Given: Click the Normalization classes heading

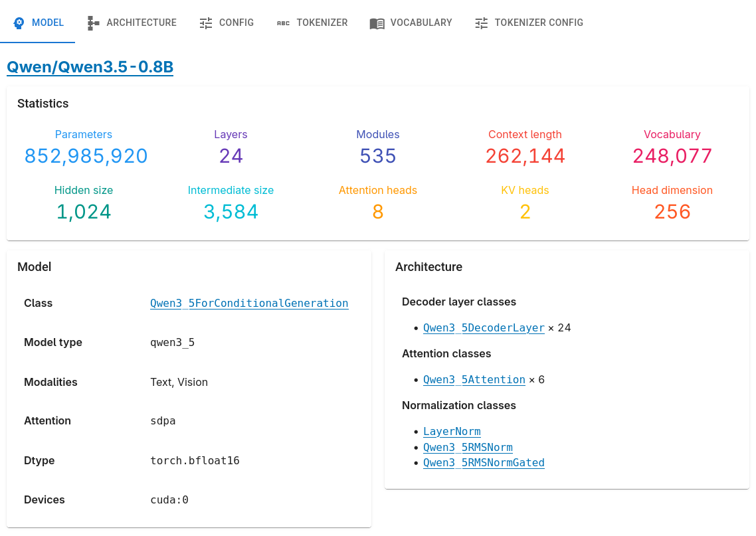Looking at the screenshot, I should 459,405.
